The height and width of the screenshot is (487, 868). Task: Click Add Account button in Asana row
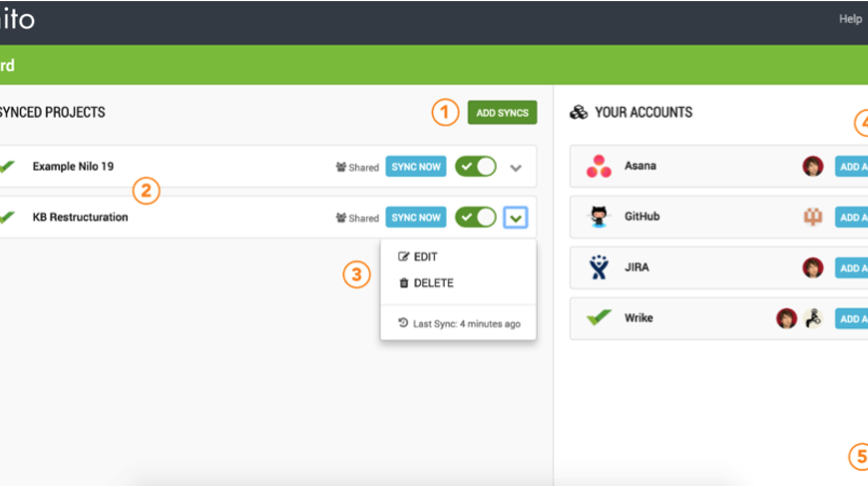pyautogui.click(x=851, y=167)
